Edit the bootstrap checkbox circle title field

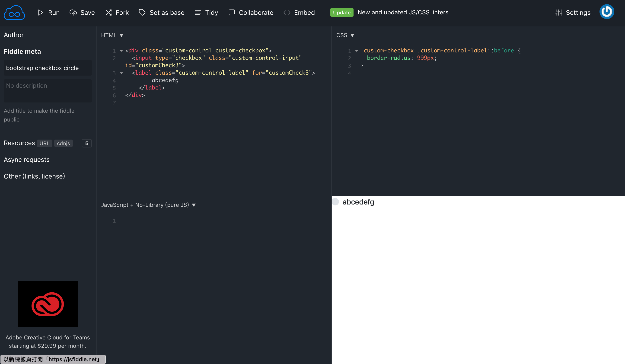tap(48, 68)
